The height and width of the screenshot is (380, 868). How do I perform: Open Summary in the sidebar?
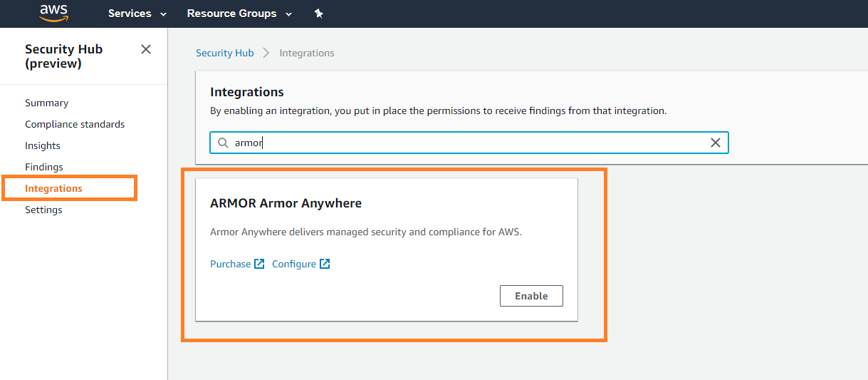point(46,103)
